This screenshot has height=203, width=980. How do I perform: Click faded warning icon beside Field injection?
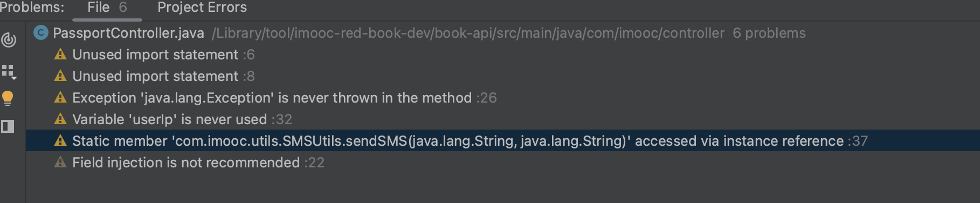(60, 163)
